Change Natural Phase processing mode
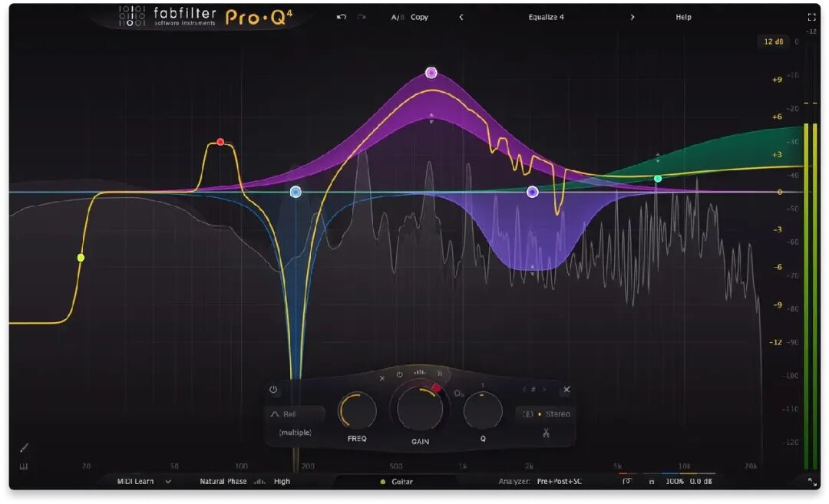 point(223,481)
